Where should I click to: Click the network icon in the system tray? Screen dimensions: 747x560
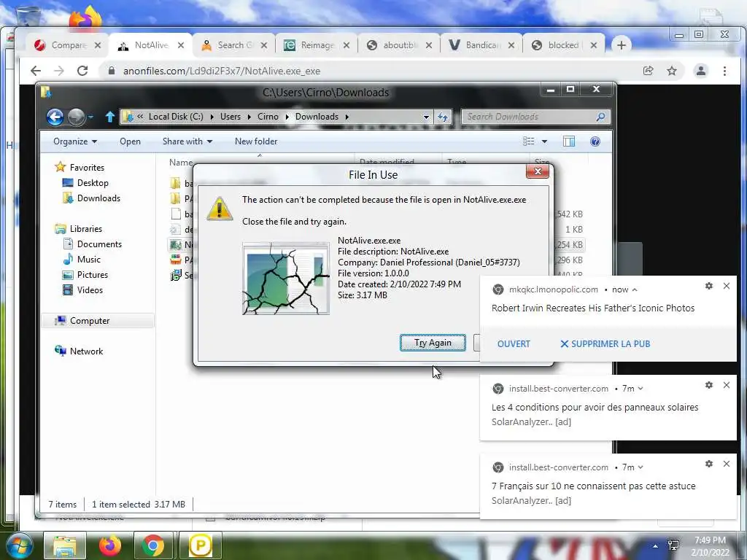tap(673, 545)
